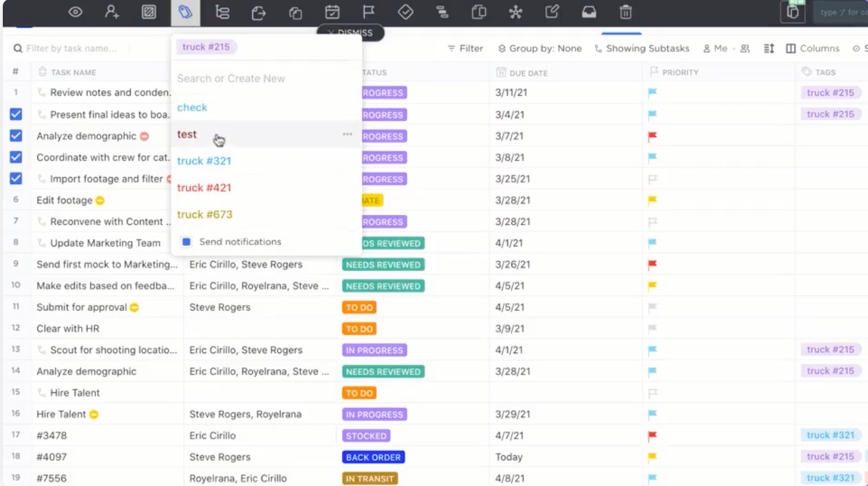Toggle the Send notifications checkbox
This screenshot has width=868, height=486.
pyautogui.click(x=186, y=242)
